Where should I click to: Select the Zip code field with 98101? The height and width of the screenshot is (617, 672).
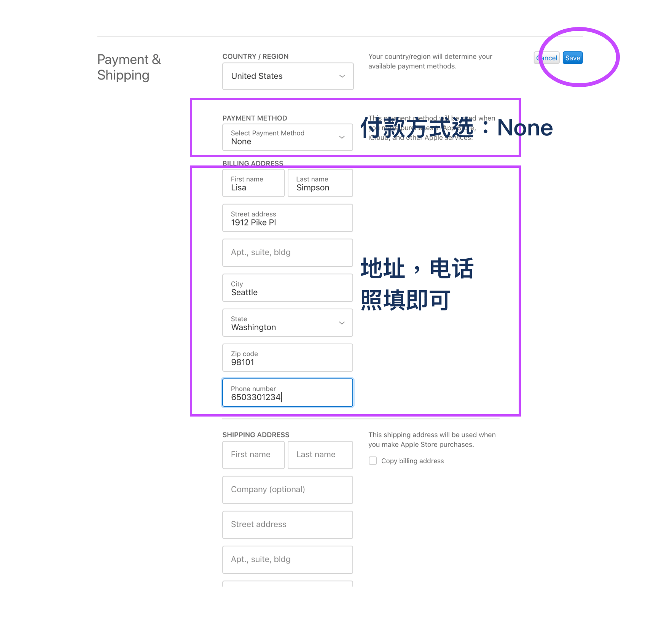[288, 358]
